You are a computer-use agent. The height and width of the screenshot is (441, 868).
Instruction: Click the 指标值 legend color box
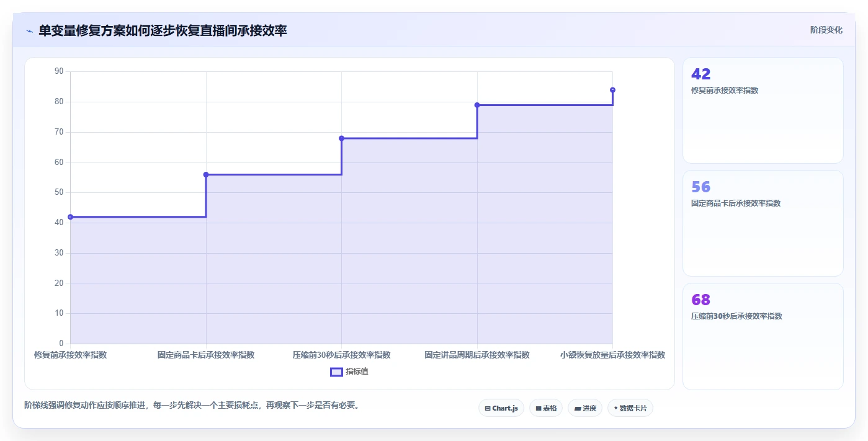(336, 372)
